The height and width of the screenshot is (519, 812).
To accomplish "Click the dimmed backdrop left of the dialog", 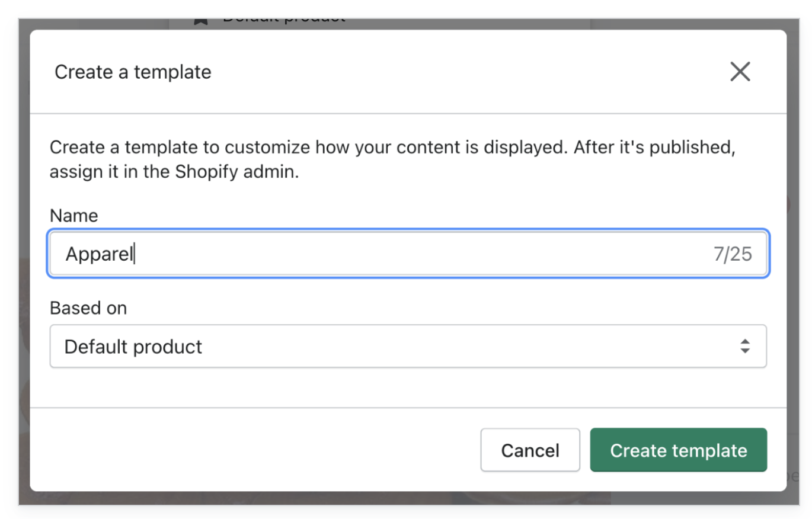I will pos(24,267).
